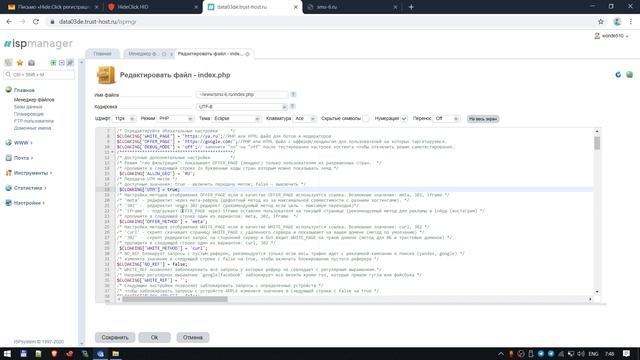Click the help icon next to file name field
This screenshot has height=360, width=640.
click(293, 94)
